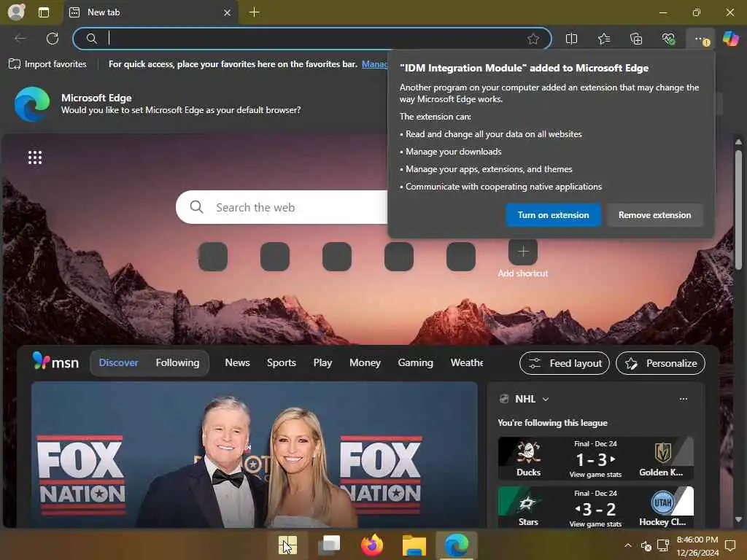747x560 pixels.
Task: Open NHL card more options
Action: click(x=683, y=399)
